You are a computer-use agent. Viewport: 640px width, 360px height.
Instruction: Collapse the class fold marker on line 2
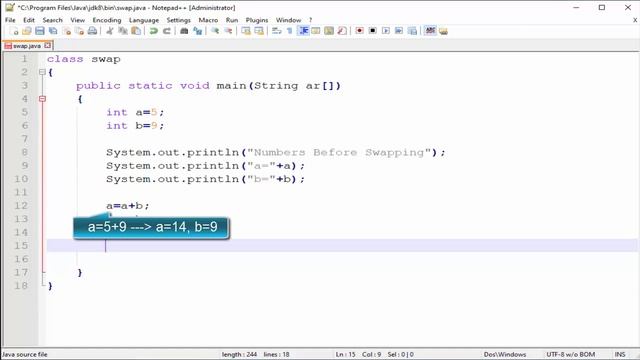pyautogui.click(x=42, y=72)
